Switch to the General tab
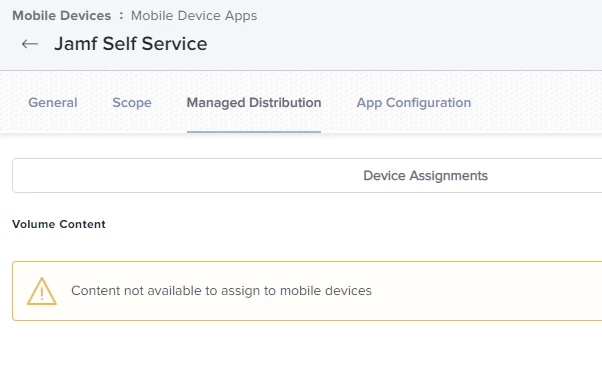Viewport: 602px width, 368px height. [x=53, y=103]
